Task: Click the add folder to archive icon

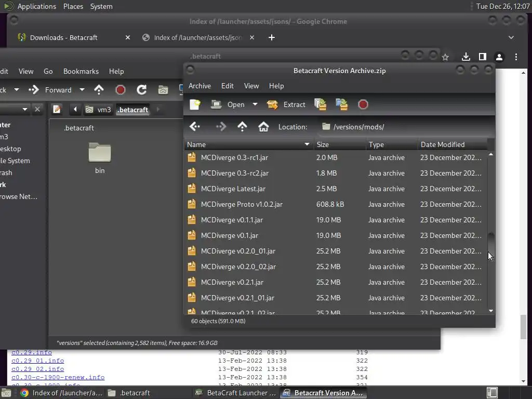Action: point(342,104)
